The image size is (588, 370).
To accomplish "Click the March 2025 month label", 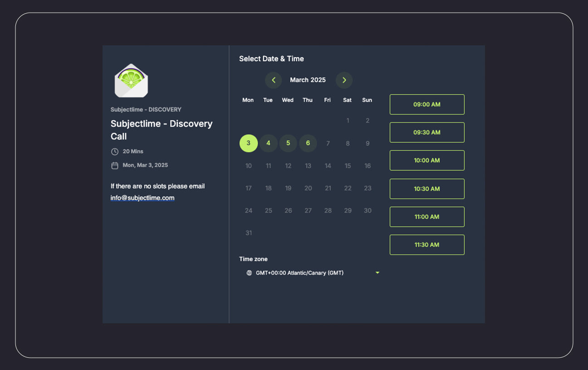I will click(308, 80).
